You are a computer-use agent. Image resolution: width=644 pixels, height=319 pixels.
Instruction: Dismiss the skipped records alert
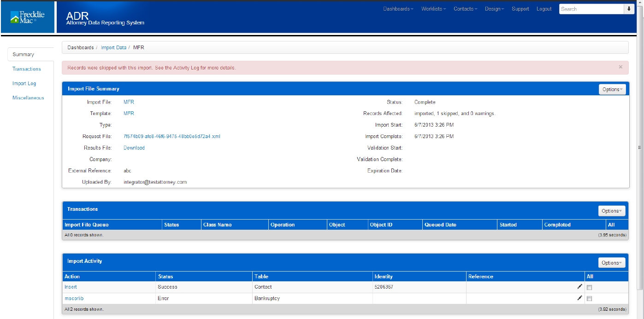(x=620, y=67)
